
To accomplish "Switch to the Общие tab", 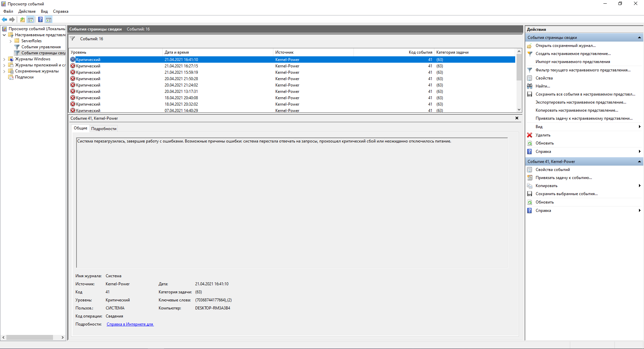I will [80, 128].
